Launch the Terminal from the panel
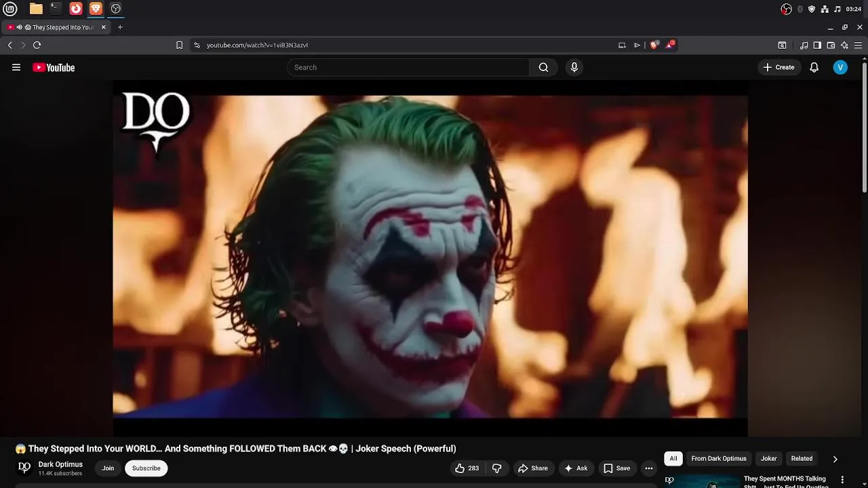The height and width of the screenshot is (488, 868). 56,9
